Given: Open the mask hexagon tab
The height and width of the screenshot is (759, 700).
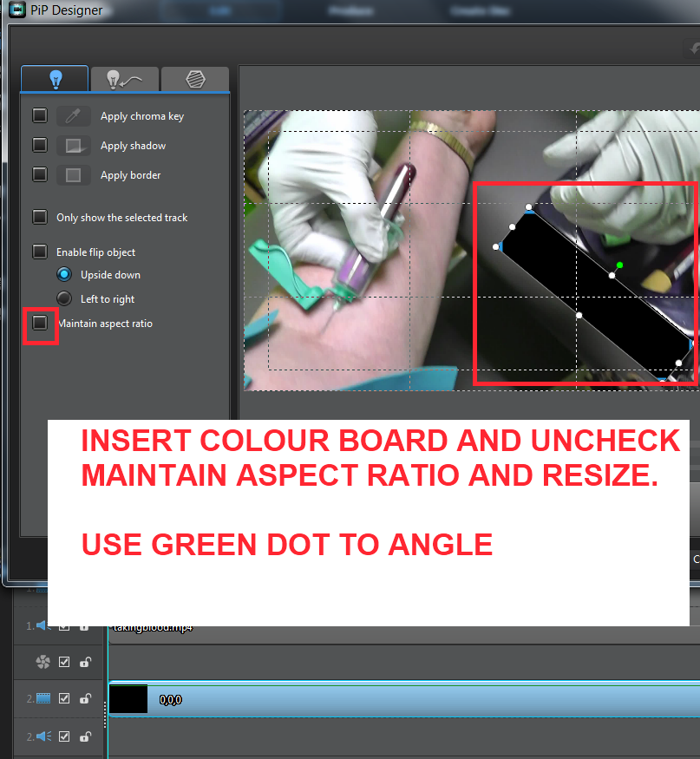Looking at the screenshot, I should (195, 80).
